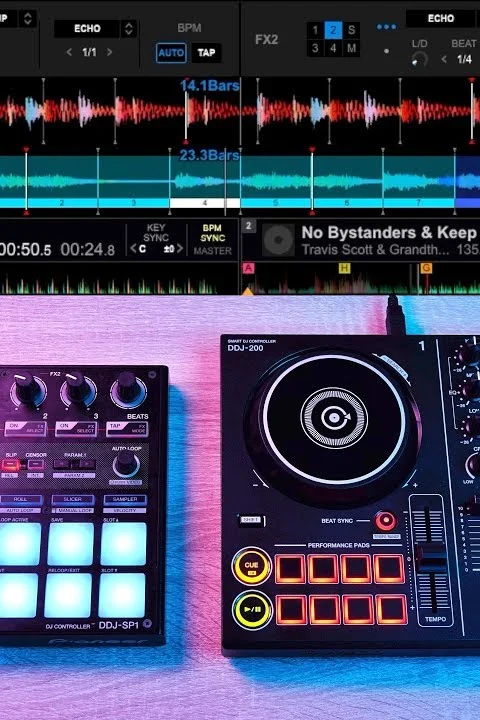Screen dimensions: 480x720
Task: Click the deck 2 number badge
Action: 248,225
